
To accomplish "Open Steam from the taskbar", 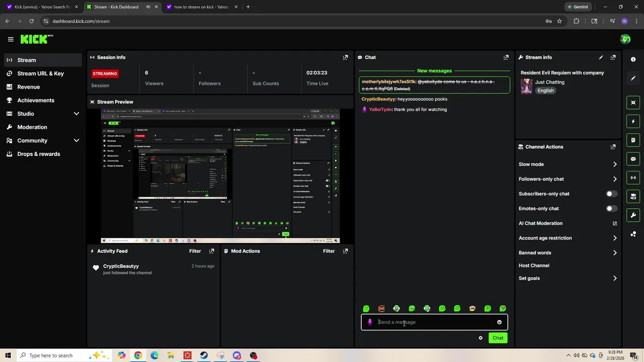I will [x=204, y=355].
